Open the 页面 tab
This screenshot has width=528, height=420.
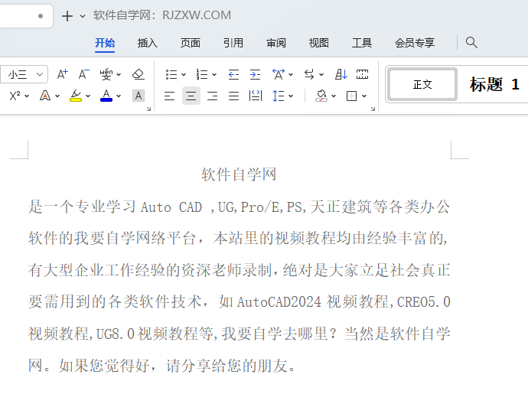(191, 43)
